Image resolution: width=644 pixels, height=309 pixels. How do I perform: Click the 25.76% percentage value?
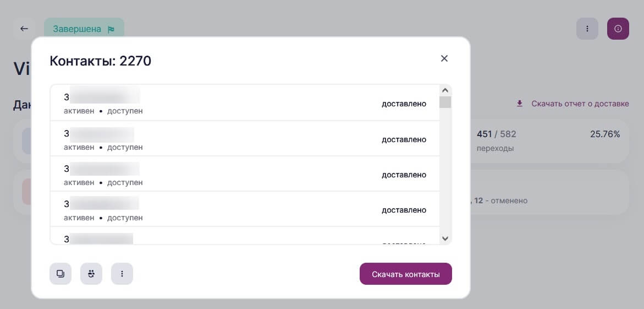click(605, 134)
